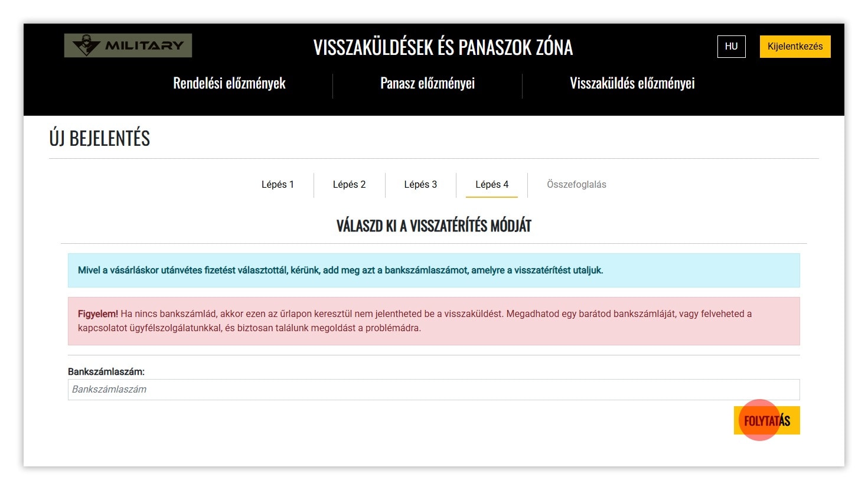Screen dimensions: 868x490
Task: Select the Lépés 2 step tab
Action: [x=349, y=184]
